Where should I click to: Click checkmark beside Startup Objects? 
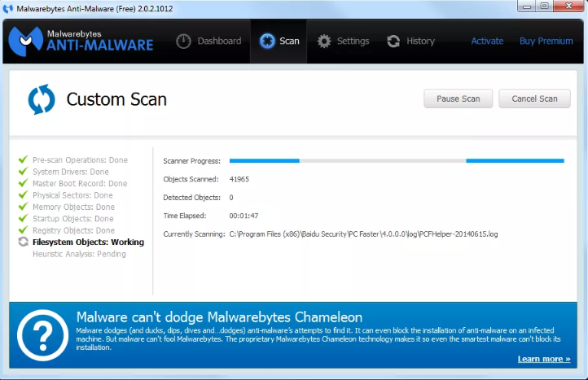24,218
